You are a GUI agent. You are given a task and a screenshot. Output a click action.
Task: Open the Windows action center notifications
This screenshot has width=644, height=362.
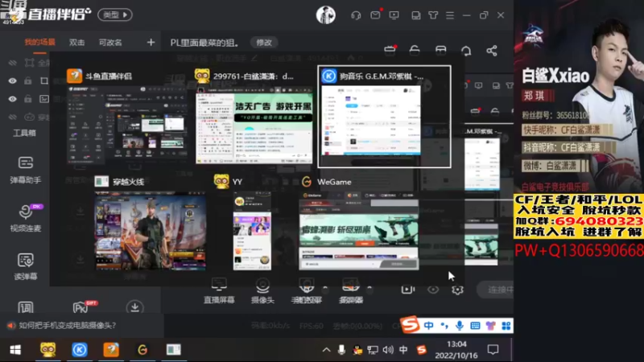tap(493, 350)
